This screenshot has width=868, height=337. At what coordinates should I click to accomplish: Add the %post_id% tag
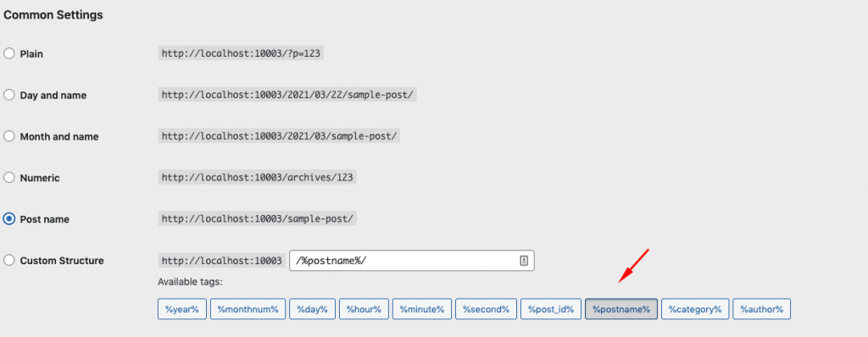click(551, 309)
